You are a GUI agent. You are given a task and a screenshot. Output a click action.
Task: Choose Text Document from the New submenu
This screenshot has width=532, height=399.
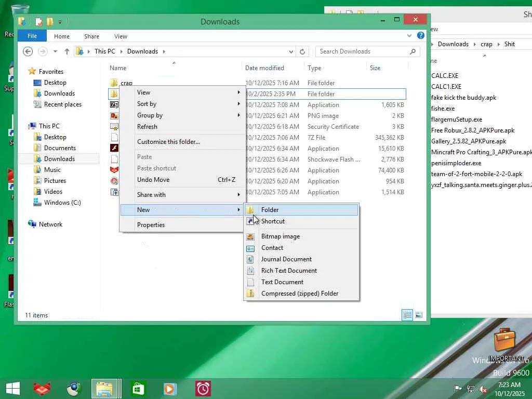[x=282, y=282]
